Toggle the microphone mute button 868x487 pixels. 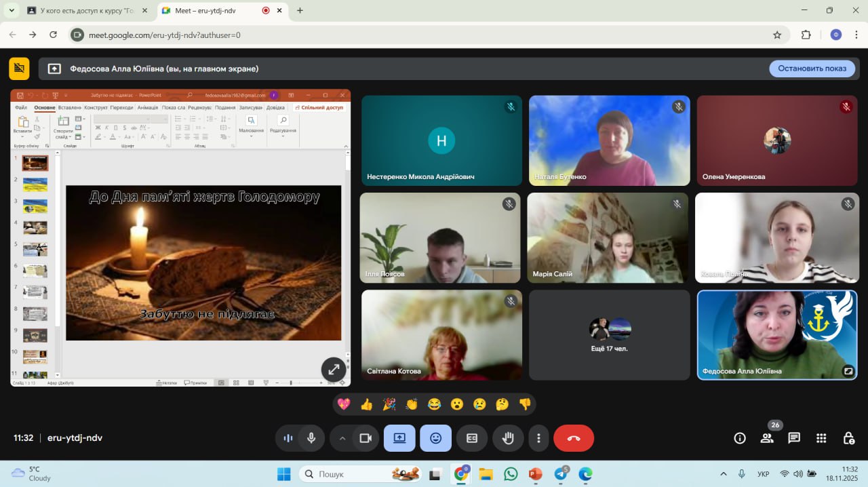tap(311, 438)
